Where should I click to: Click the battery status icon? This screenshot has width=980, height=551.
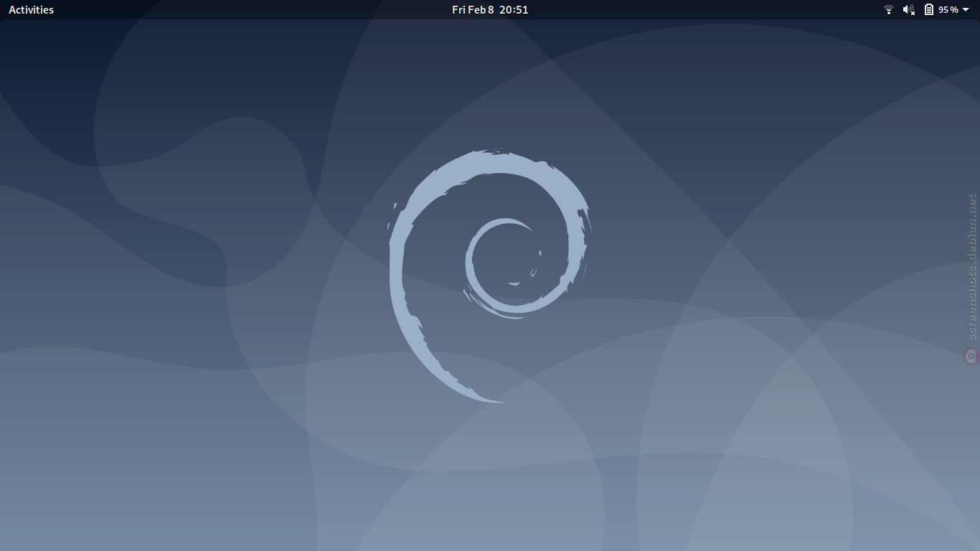tap(929, 9)
